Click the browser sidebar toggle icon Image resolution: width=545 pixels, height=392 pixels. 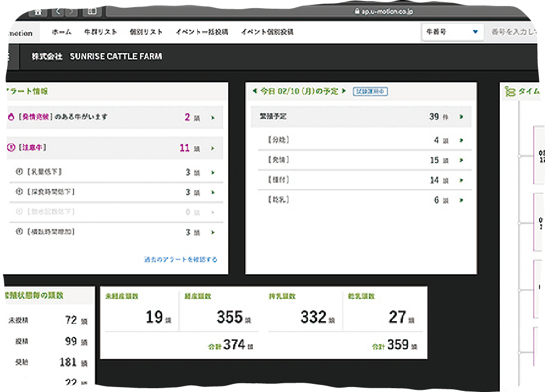pos(92,11)
